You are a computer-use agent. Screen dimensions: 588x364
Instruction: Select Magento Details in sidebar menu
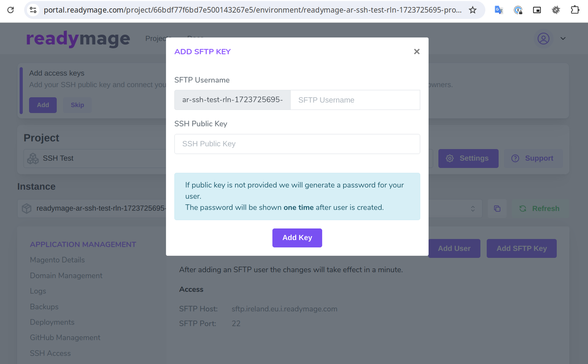[x=57, y=260]
